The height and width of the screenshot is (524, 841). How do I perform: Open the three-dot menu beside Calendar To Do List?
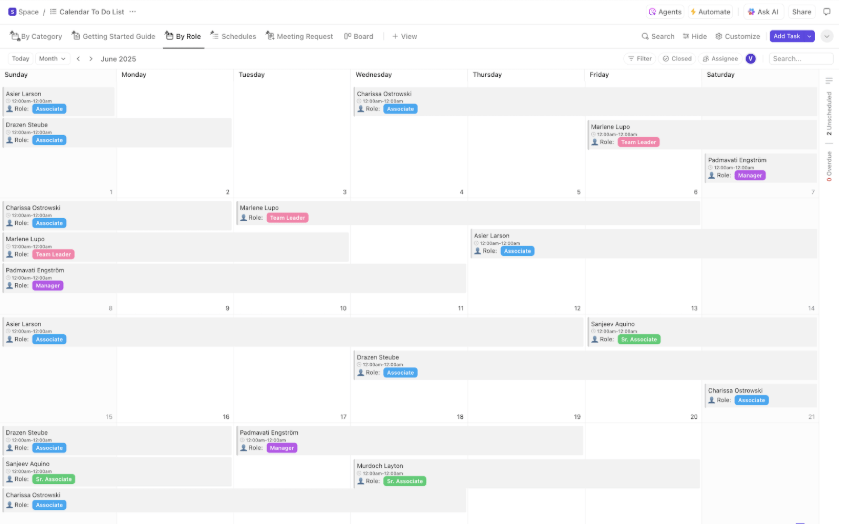pyautogui.click(x=132, y=12)
